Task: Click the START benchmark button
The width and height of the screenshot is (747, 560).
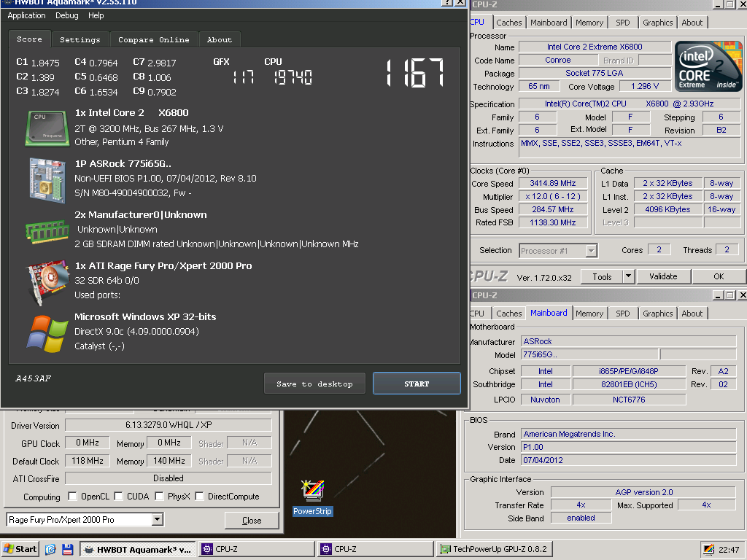Action: [x=417, y=384]
